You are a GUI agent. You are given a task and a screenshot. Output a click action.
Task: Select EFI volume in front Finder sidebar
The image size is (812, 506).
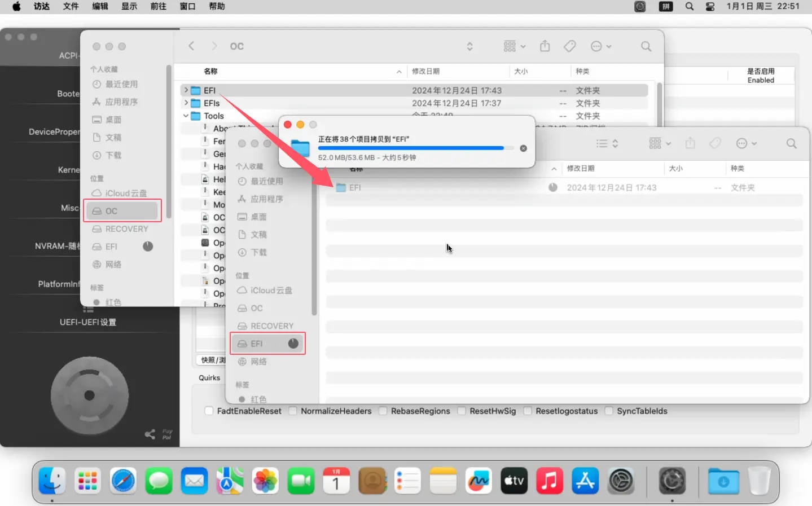(267, 344)
